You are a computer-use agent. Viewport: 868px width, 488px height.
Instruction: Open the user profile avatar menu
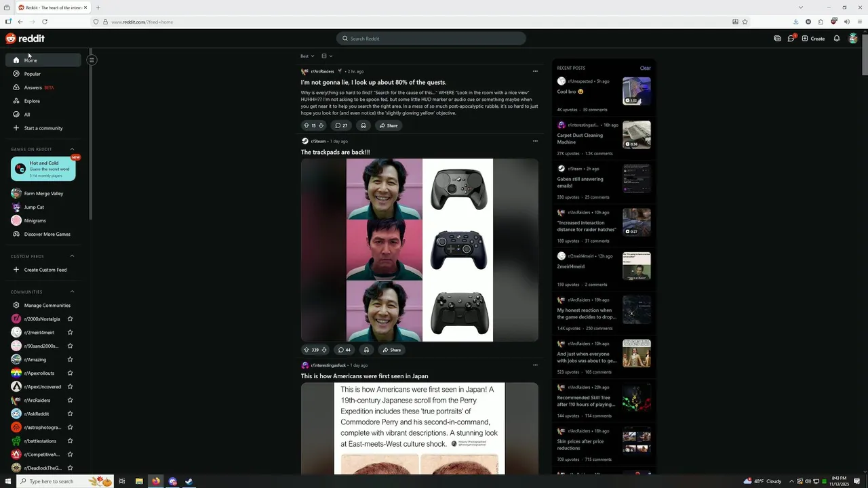pyautogui.click(x=853, y=39)
